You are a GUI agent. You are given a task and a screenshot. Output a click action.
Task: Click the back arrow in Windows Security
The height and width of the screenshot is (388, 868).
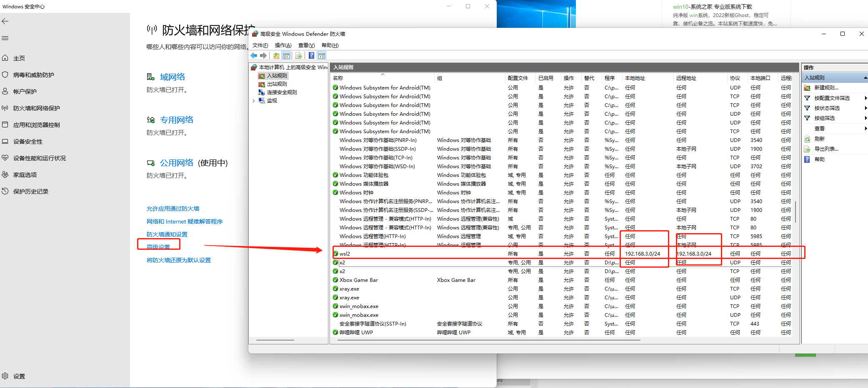point(5,21)
